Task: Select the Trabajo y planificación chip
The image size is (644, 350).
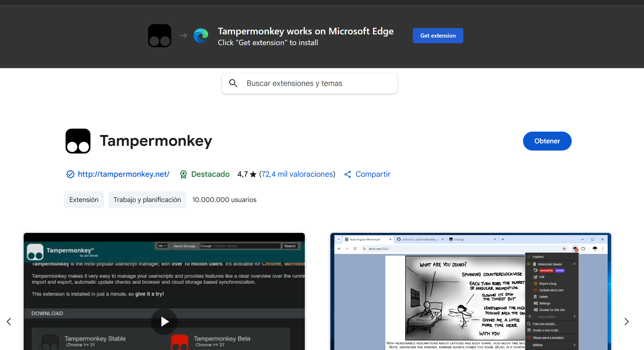Action: coord(147,200)
